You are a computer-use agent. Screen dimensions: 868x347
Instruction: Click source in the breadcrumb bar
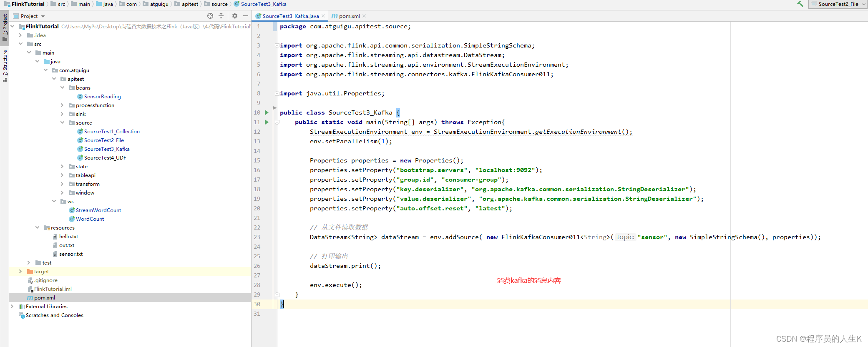[219, 4]
